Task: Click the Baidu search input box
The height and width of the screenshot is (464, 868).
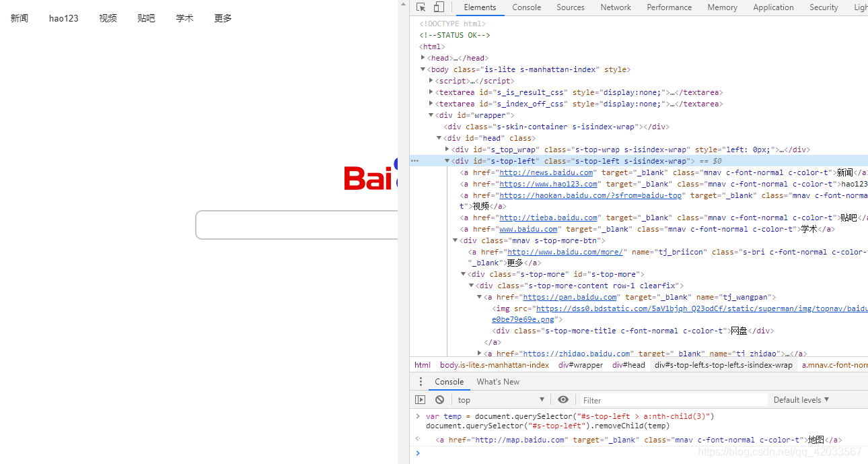Action: 297,225
